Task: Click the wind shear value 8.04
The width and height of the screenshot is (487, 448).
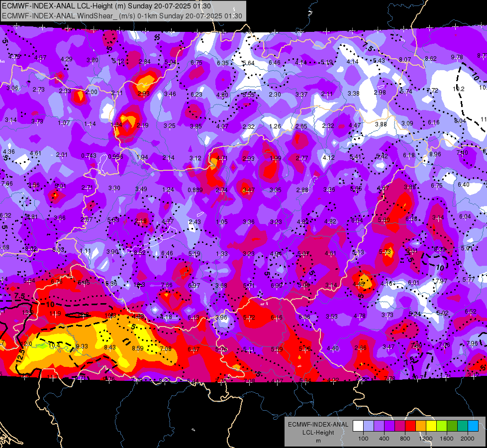Action: 460,120
